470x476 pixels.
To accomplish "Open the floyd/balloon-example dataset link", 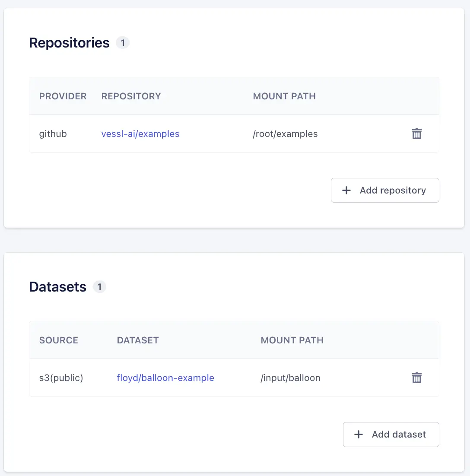I will pos(165,378).
